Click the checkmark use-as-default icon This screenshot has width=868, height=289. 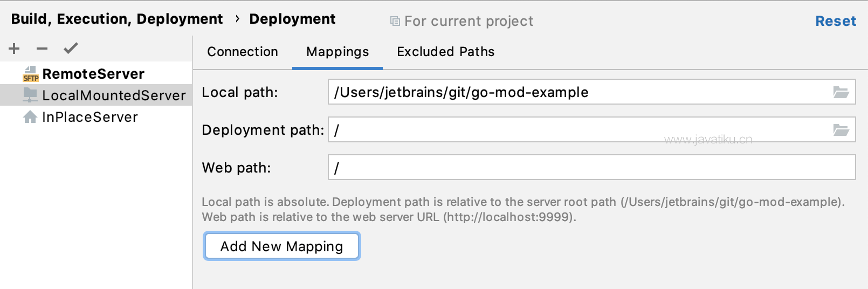coord(71,49)
